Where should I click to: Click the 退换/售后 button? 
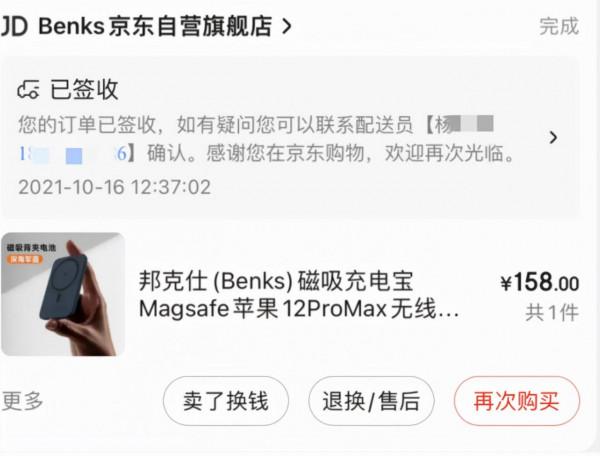click(371, 401)
